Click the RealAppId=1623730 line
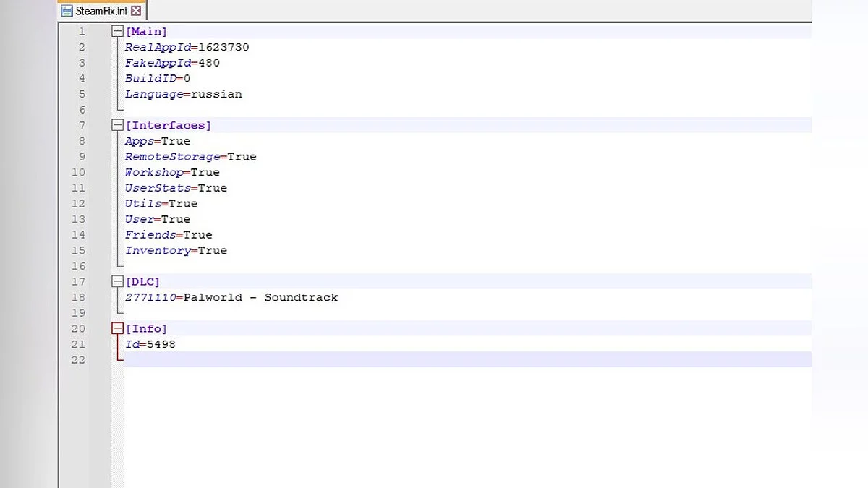Image resolution: width=868 pixels, height=488 pixels. (x=187, y=48)
